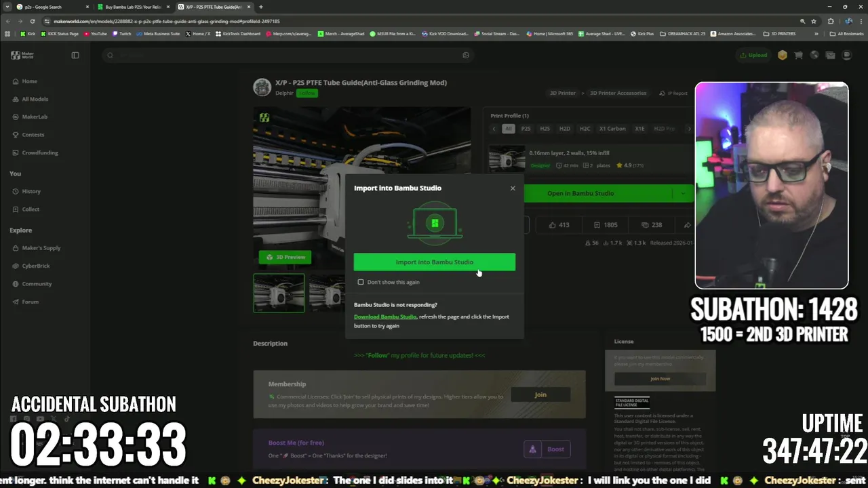Switch to the Buy Bambu Lab P2S tab
This screenshot has width=868, height=488.
pos(132,7)
